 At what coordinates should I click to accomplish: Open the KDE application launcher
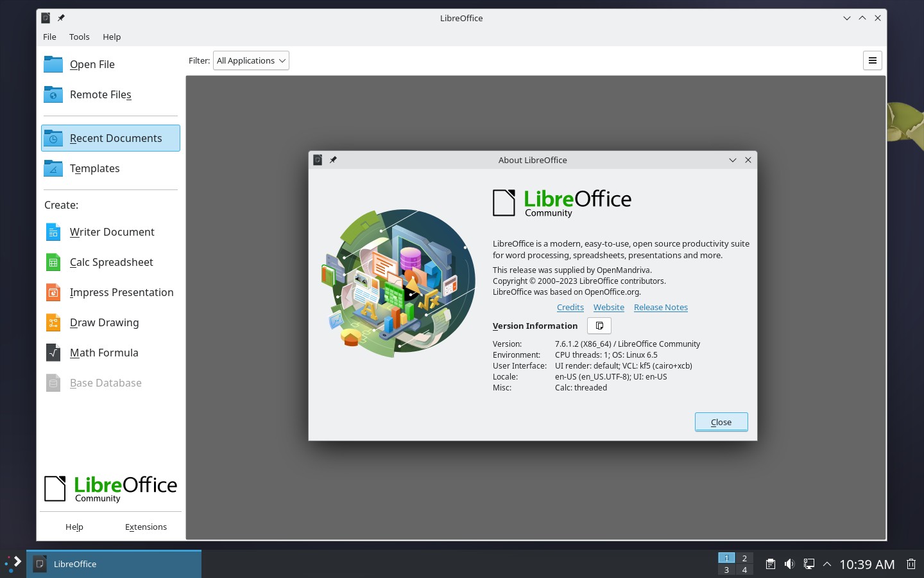point(13,564)
